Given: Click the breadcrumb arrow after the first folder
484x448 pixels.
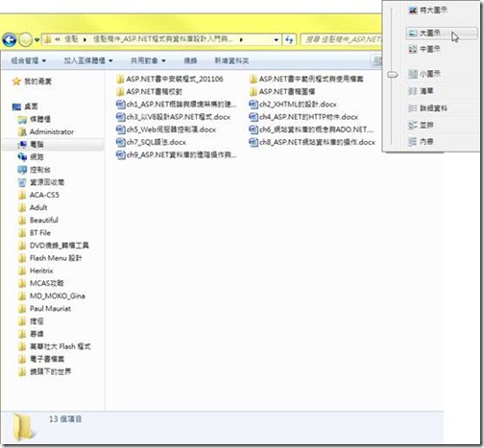Looking at the screenshot, I should (x=85, y=39).
